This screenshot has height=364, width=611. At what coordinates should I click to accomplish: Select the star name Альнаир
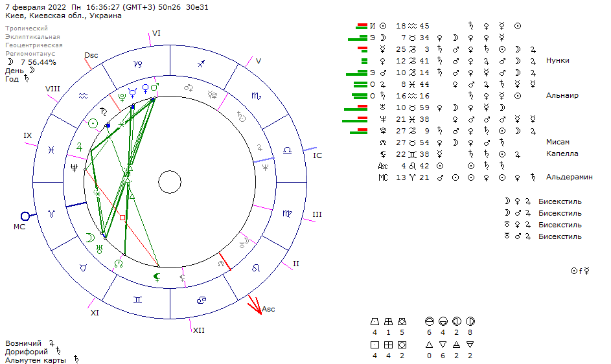(x=562, y=95)
